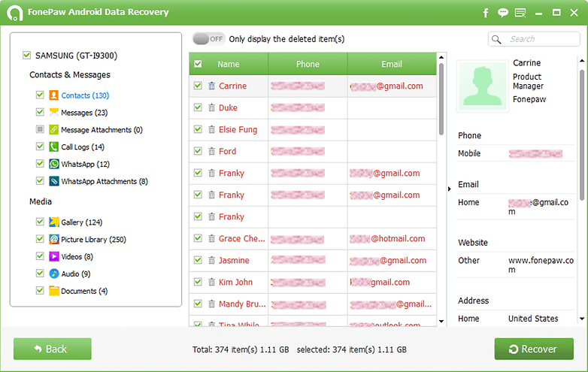Click the trash icon beside Kim John
The width and height of the screenshot is (588, 372).
212,282
